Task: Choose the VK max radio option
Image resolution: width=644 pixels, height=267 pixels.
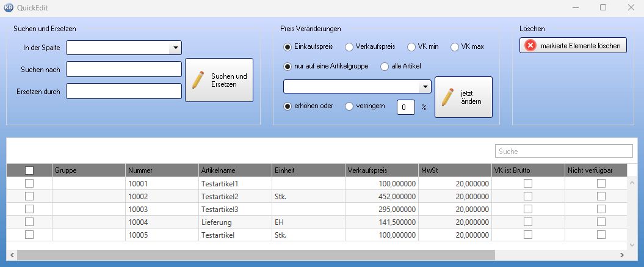Action: point(455,47)
